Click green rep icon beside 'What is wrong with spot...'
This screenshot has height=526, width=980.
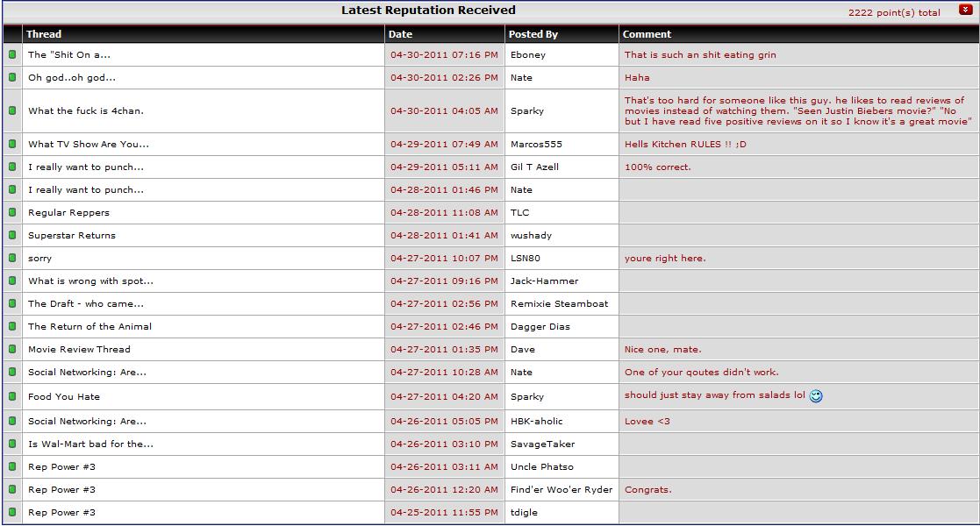tap(12, 281)
